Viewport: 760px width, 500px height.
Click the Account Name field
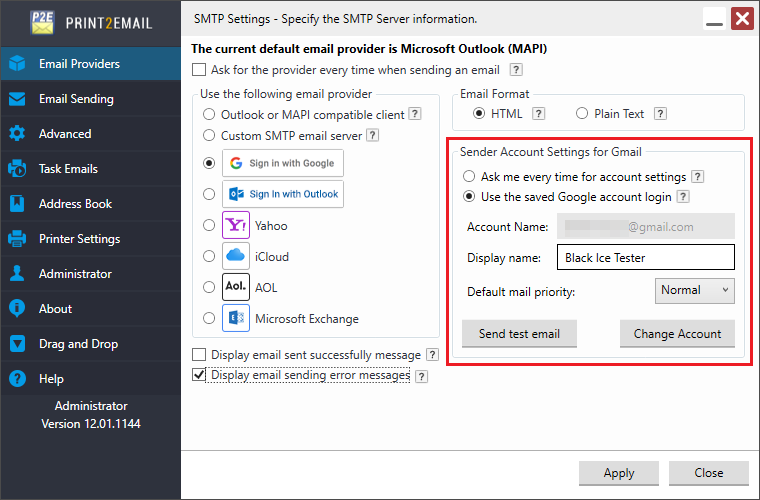(646, 226)
